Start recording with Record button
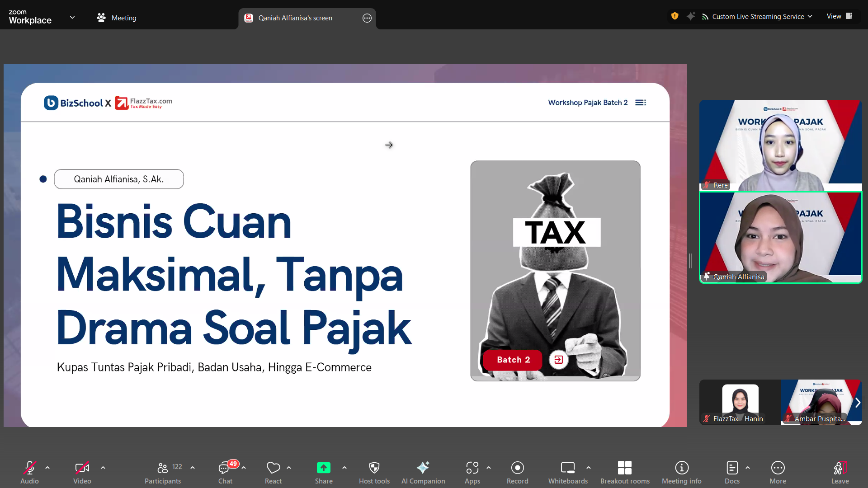This screenshot has width=868, height=488. click(517, 468)
